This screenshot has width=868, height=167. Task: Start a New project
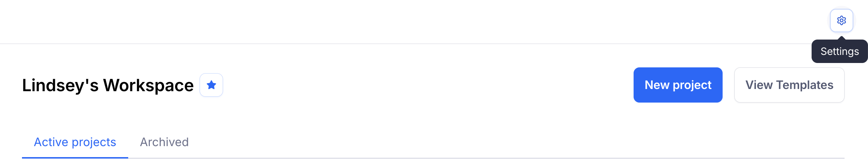[678, 85]
